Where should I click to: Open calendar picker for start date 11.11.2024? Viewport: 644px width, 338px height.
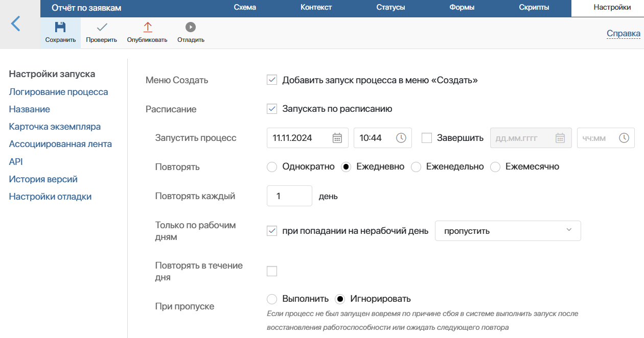tap(337, 138)
